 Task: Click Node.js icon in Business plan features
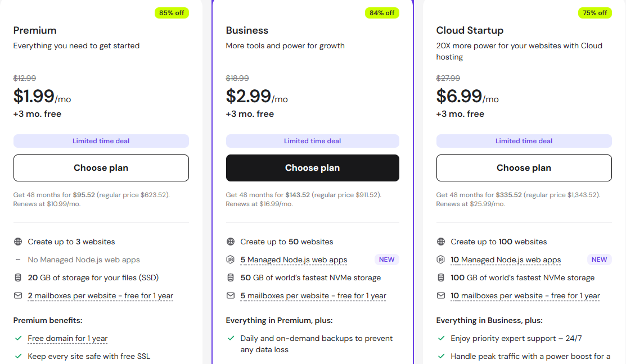[x=231, y=260]
